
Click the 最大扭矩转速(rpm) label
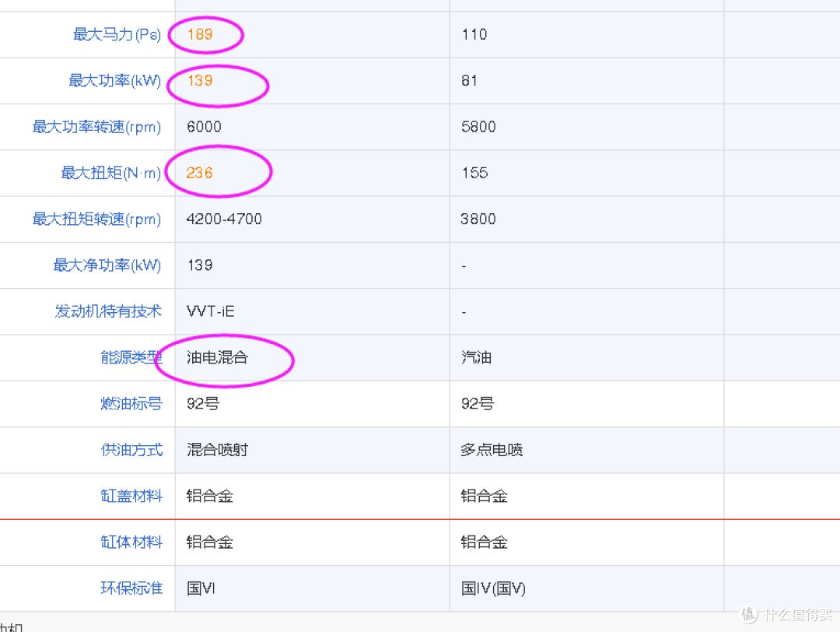coord(96,219)
